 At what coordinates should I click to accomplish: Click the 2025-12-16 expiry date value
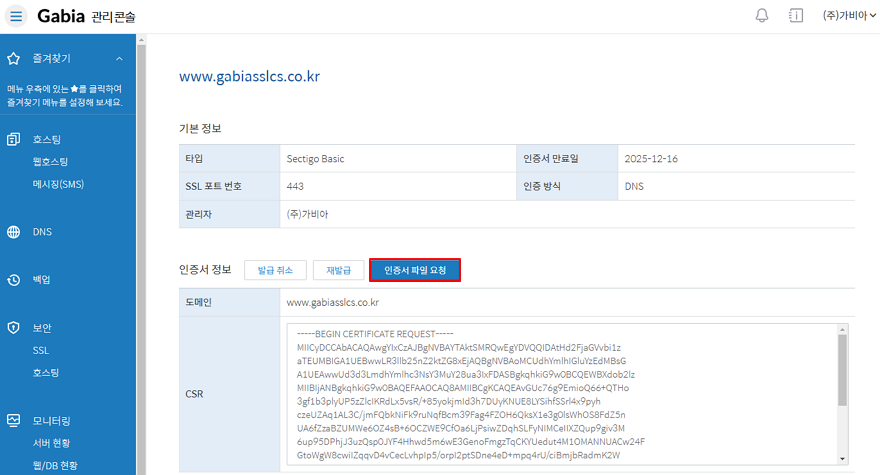pyautogui.click(x=651, y=159)
